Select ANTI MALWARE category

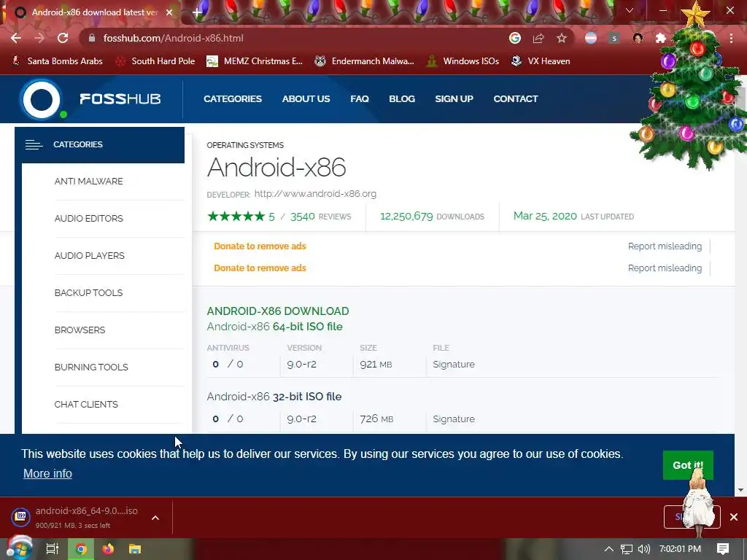(88, 181)
